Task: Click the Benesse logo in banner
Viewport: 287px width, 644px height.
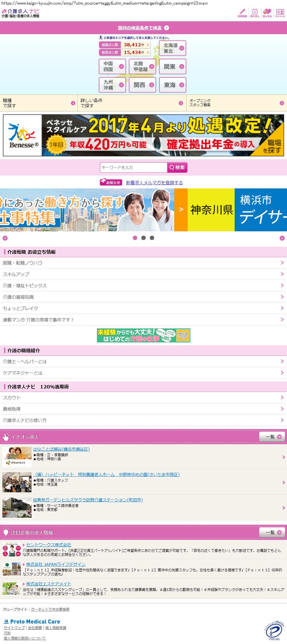Action: pyautogui.click(x=23, y=135)
